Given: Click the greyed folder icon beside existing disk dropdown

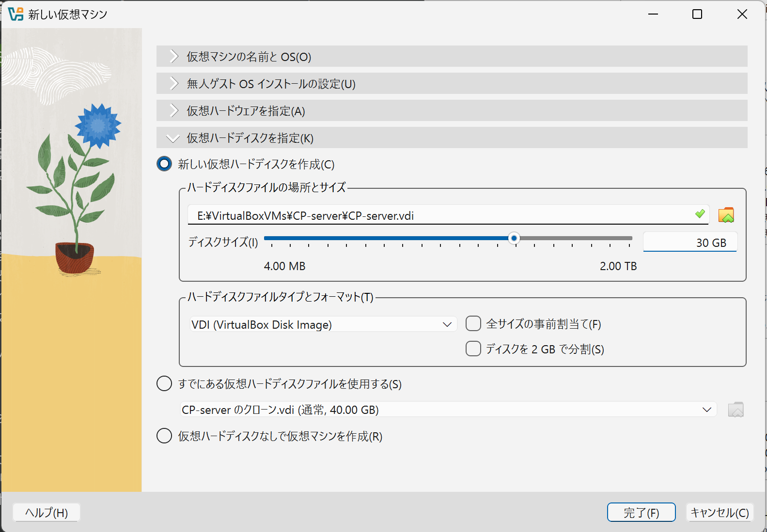Looking at the screenshot, I should pyautogui.click(x=736, y=410).
